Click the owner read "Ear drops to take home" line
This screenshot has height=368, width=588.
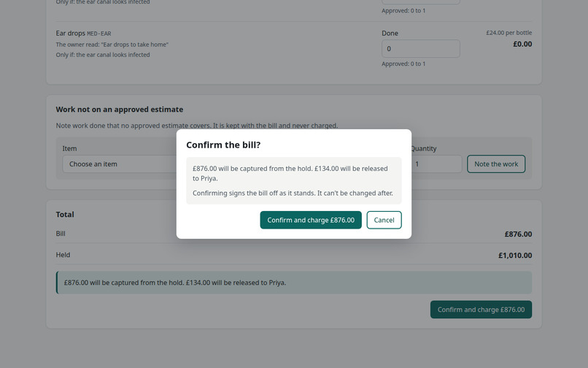112,45
